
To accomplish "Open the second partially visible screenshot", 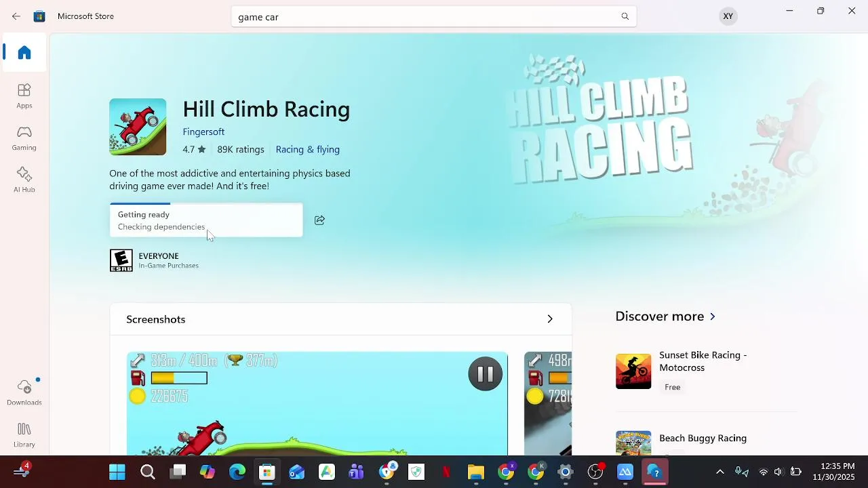I will click(x=548, y=403).
